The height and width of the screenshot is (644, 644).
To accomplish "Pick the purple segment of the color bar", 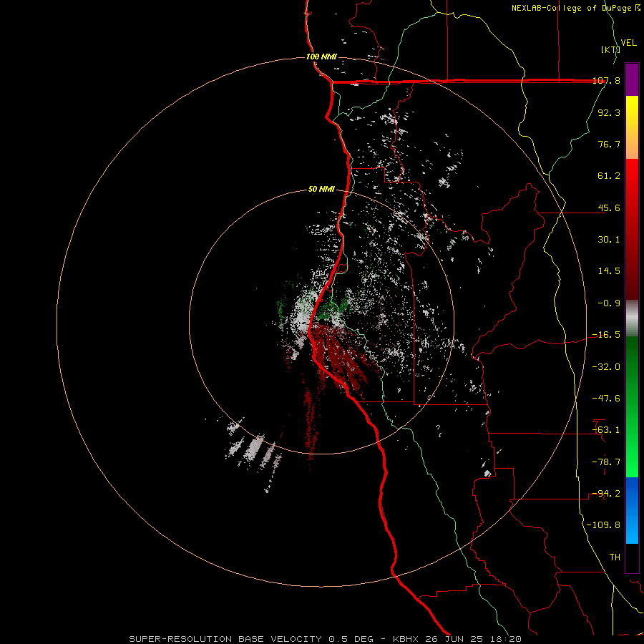I will coord(632,79).
